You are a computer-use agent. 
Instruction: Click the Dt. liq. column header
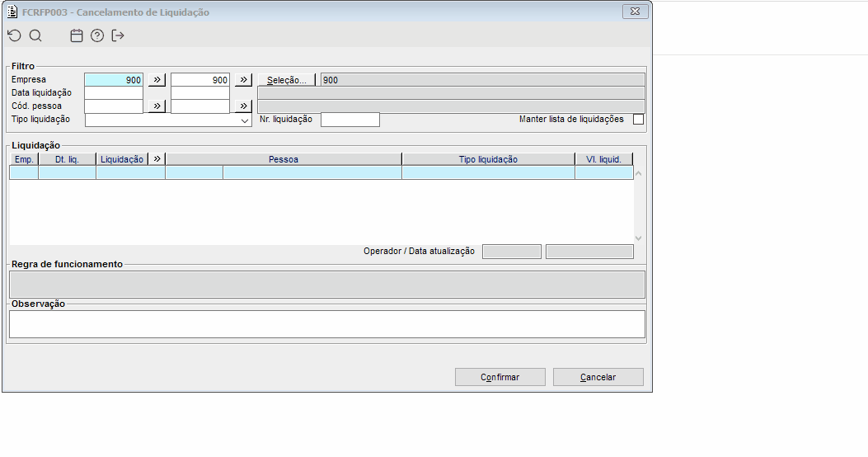[67, 159]
